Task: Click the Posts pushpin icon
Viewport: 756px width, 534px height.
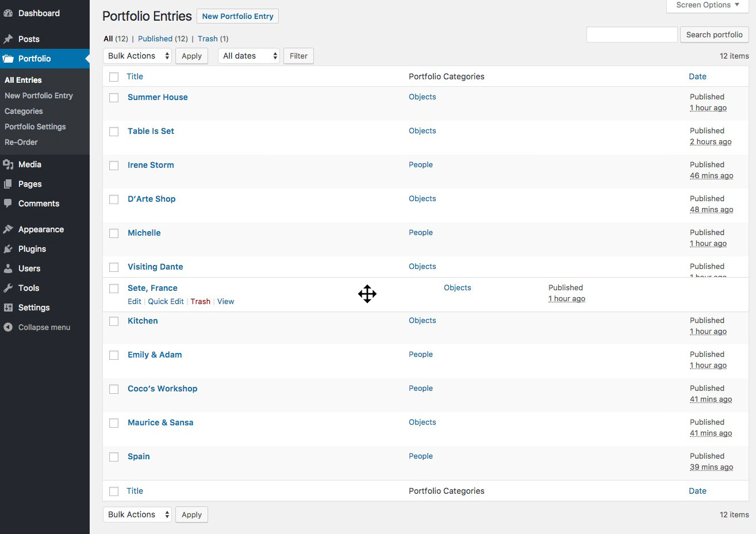Action: click(x=8, y=39)
